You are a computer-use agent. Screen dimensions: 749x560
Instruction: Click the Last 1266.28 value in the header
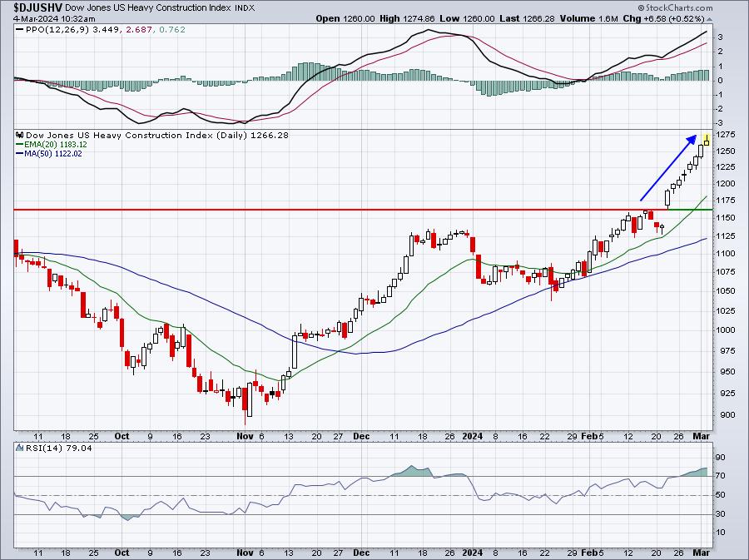point(527,18)
